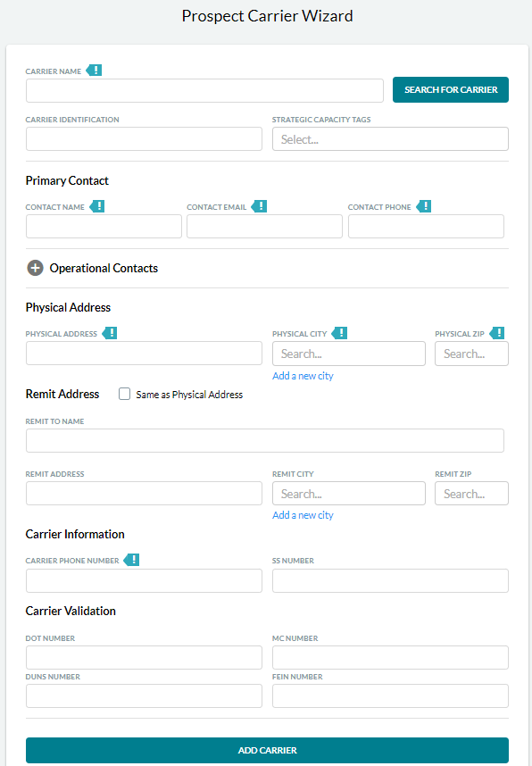Click the Carrier Phone Number alert icon
Image resolution: width=532 pixels, height=766 pixels.
131,560
